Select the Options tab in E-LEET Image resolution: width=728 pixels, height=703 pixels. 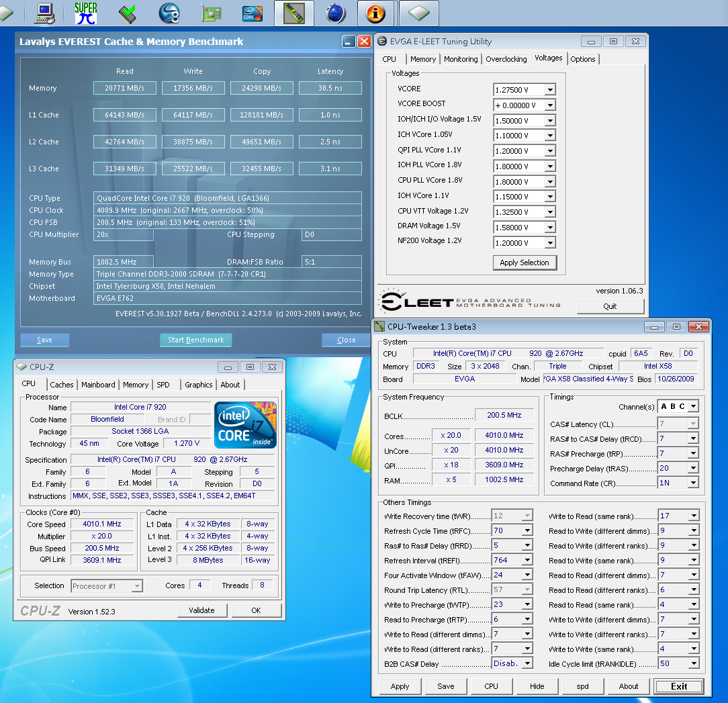pyautogui.click(x=583, y=59)
